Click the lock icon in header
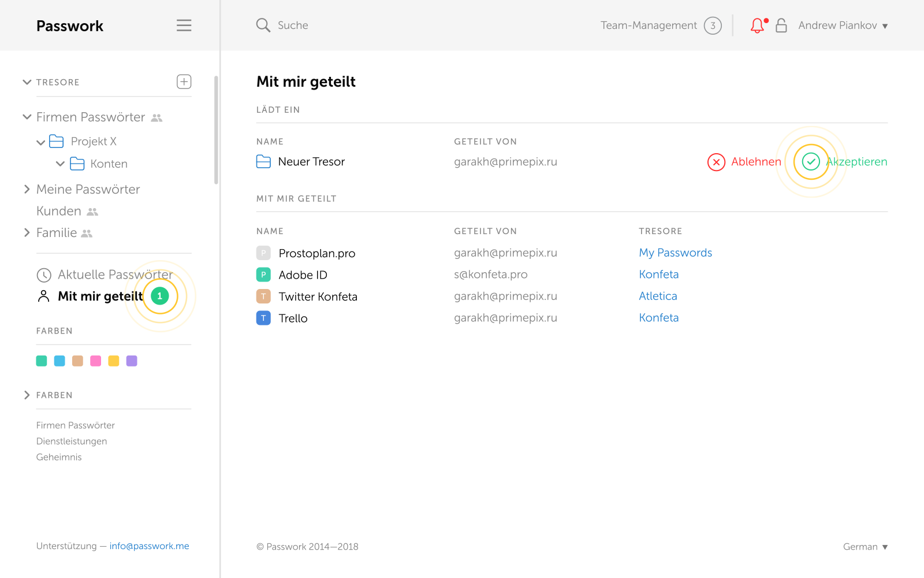This screenshot has width=924, height=578. [781, 25]
